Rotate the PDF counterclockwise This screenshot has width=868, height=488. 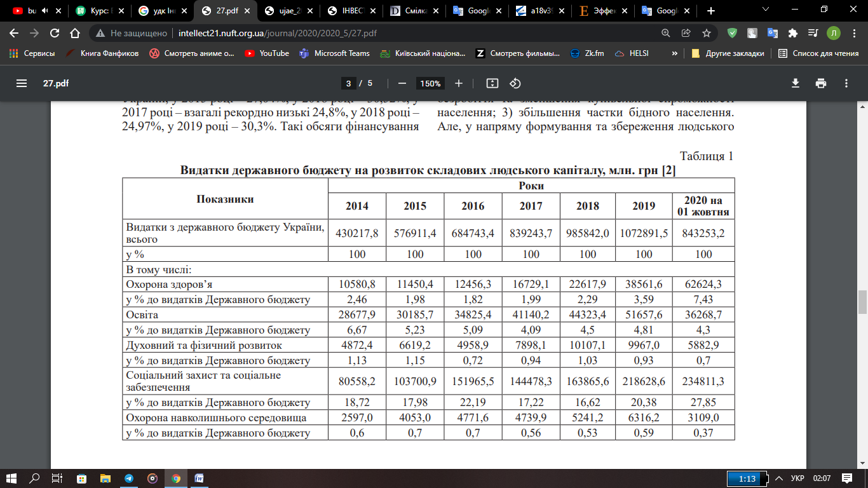pyautogui.click(x=515, y=83)
